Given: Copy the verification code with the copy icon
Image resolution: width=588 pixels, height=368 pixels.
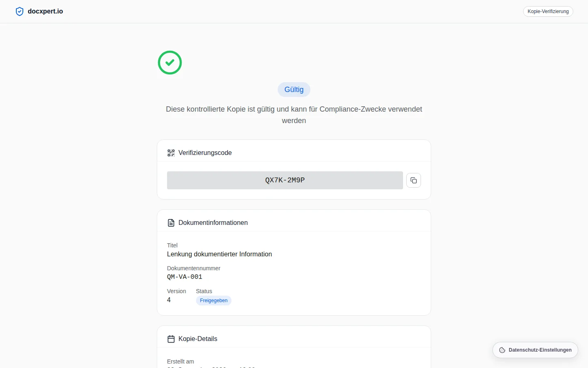Looking at the screenshot, I should 414,180.
